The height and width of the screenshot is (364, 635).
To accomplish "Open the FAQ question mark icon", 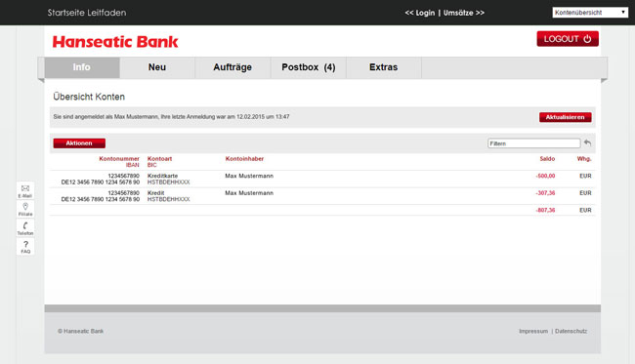I will (x=25, y=247).
